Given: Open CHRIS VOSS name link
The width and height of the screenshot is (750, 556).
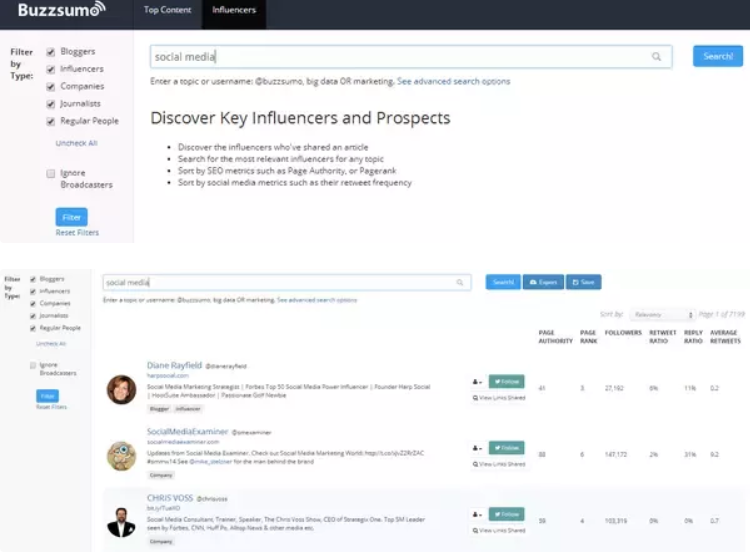Looking at the screenshot, I should click(170, 498).
